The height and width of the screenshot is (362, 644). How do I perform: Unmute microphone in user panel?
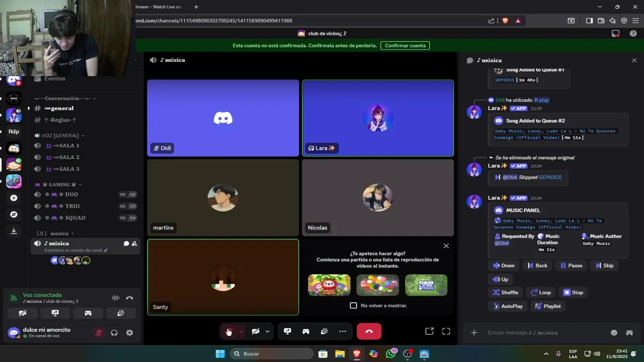pos(99,333)
